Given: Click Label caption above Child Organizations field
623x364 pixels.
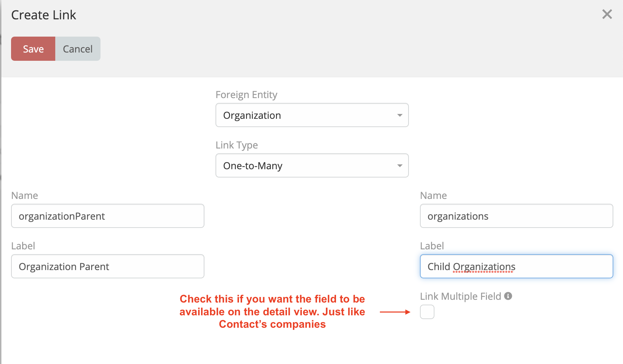Looking at the screenshot, I should [432, 246].
